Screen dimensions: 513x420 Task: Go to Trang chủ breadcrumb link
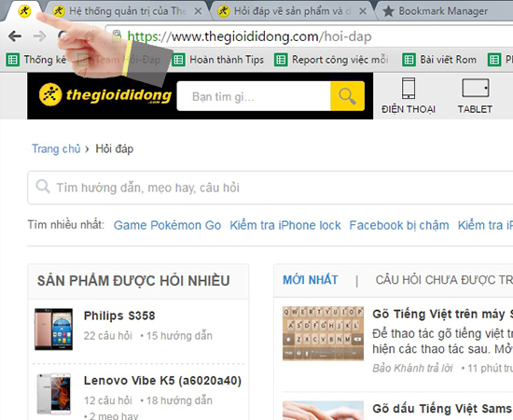coord(56,149)
